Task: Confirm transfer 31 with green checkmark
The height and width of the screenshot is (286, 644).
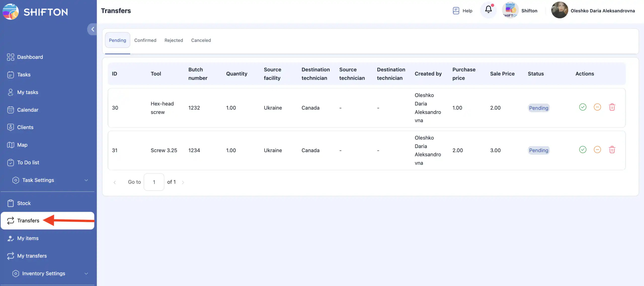Action: tap(583, 150)
